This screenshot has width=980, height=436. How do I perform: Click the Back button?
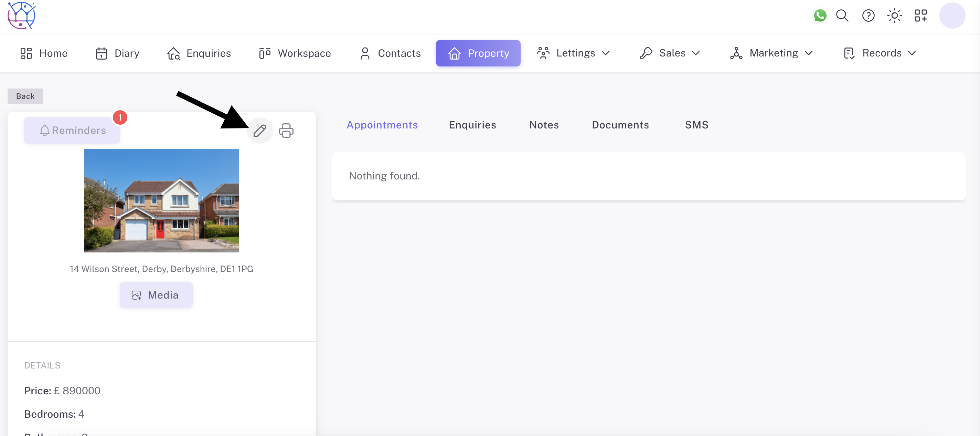coord(25,96)
